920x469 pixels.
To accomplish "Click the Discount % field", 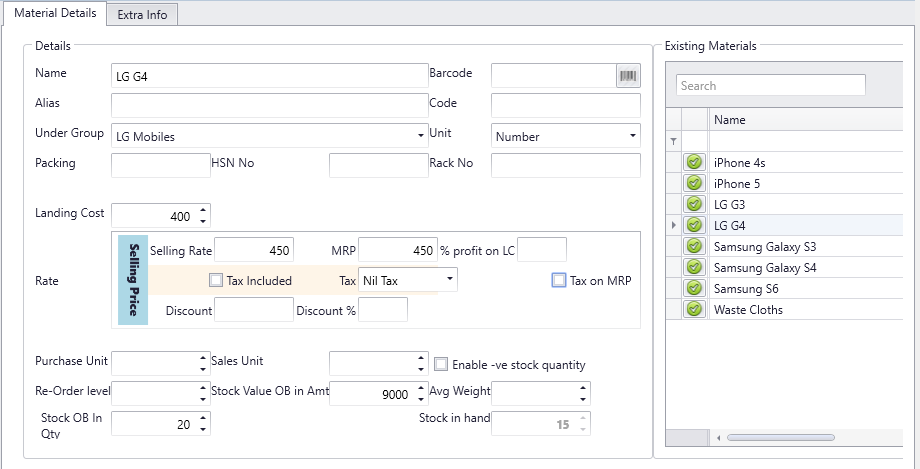I will [x=383, y=309].
